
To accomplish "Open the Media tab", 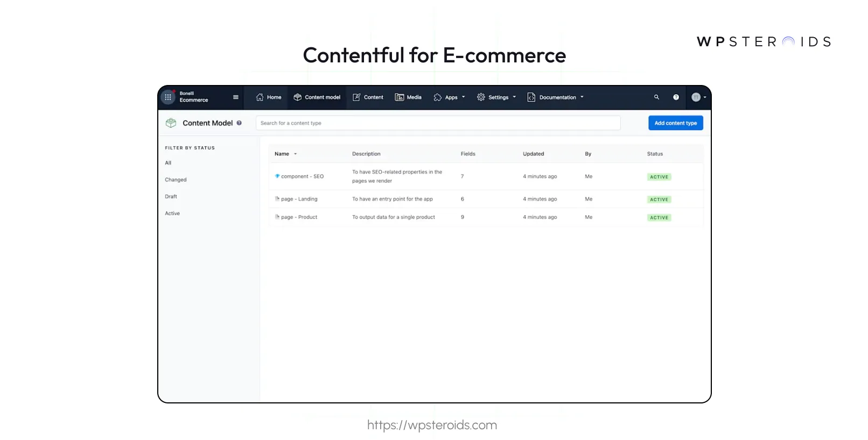I will pos(408,97).
